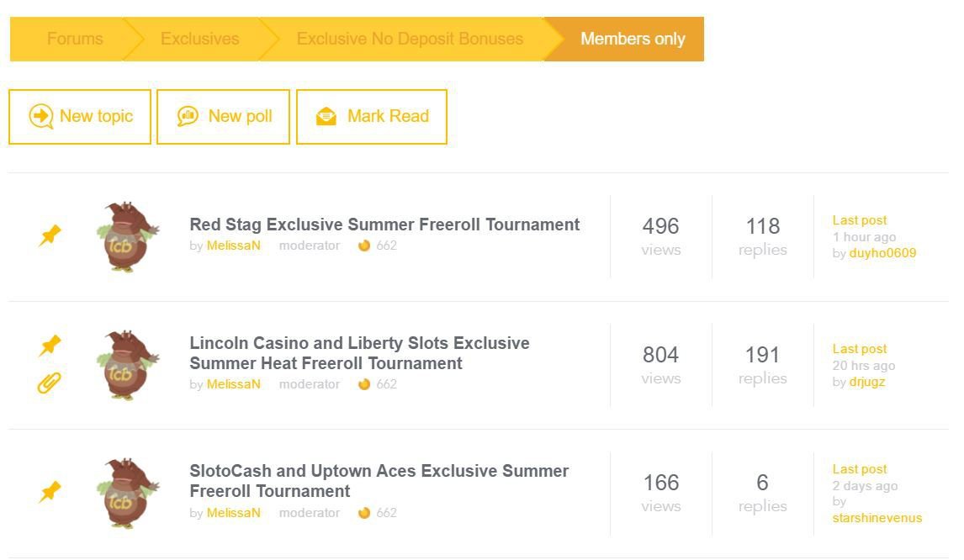Viewport: 964px width, 560px height.
Task: Open the Forums breadcrumb
Action: pyautogui.click(x=75, y=39)
